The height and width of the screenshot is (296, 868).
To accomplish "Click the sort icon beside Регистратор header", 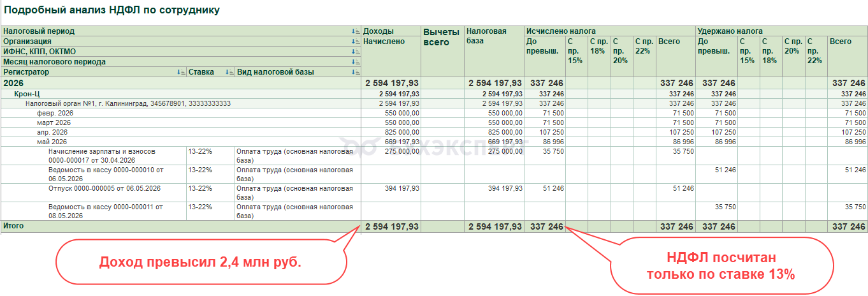I will [x=181, y=72].
